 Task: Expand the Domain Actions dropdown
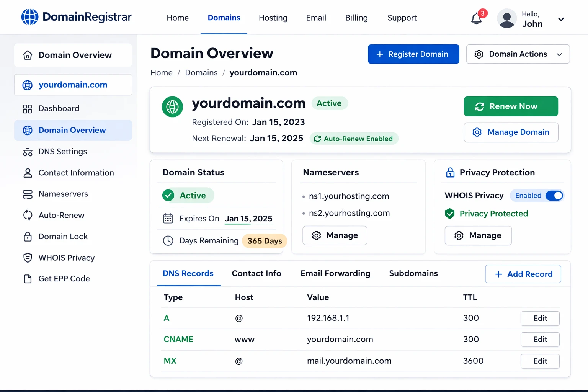point(518,54)
